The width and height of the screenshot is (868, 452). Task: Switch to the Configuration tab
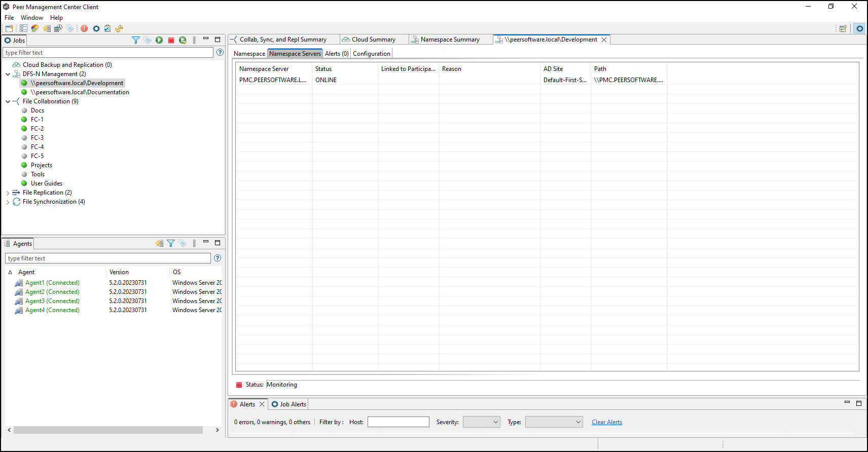[x=371, y=54]
